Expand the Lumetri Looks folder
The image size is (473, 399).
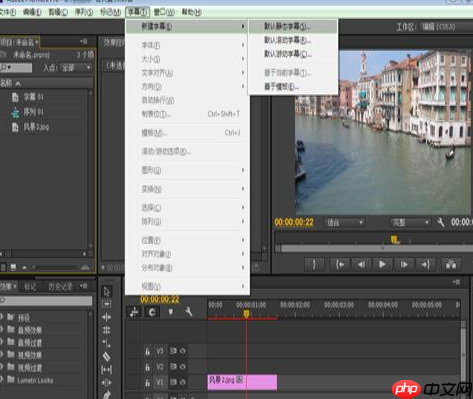coord(2,379)
